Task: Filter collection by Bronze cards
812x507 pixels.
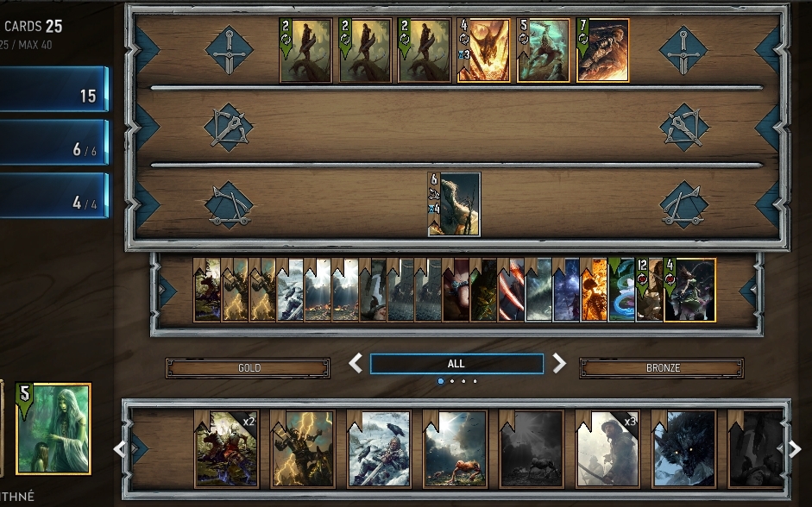Action: (x=662, y=368)
